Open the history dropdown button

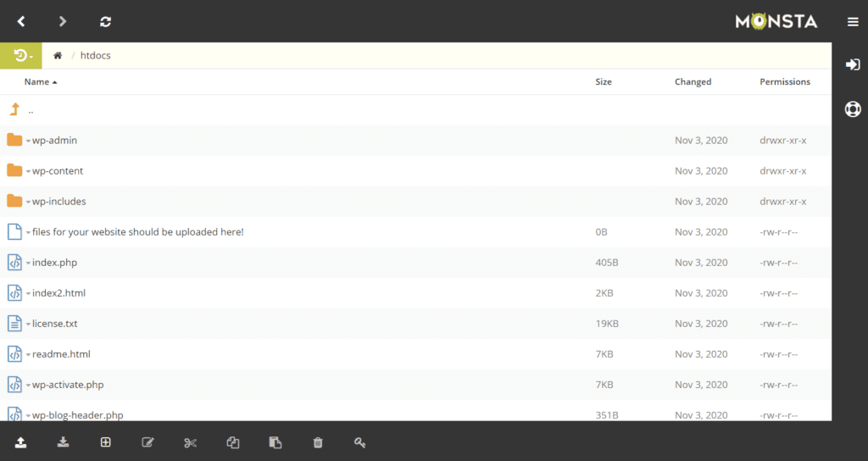point(21,55)
